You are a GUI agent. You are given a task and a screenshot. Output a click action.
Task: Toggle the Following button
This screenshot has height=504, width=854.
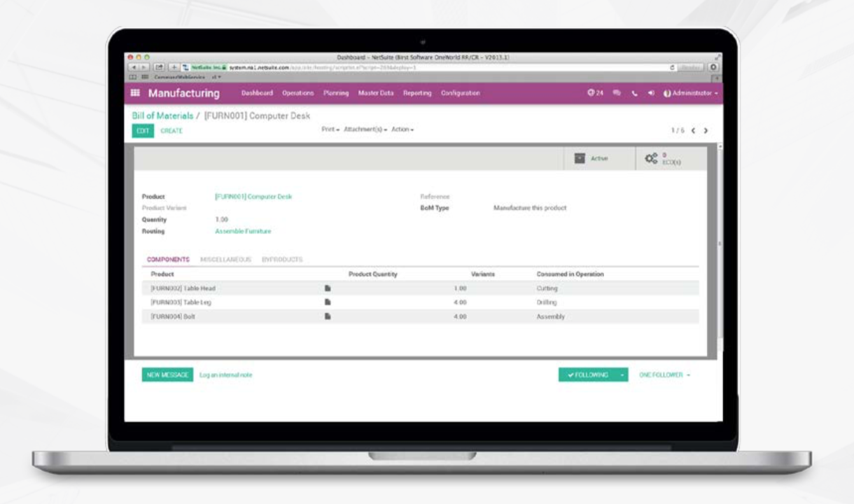pyautogui.click(x=587, y=375)
